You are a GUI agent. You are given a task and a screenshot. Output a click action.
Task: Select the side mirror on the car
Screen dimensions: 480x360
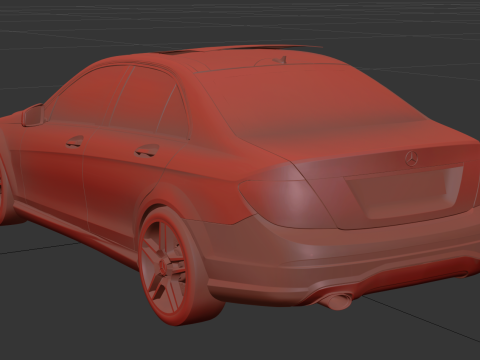[33, 115]
